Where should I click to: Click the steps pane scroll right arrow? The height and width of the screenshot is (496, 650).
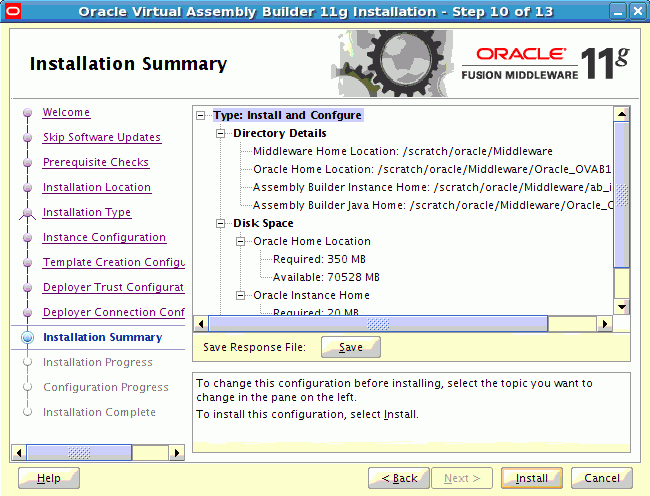pyautogui.click(x=177, y=452)
